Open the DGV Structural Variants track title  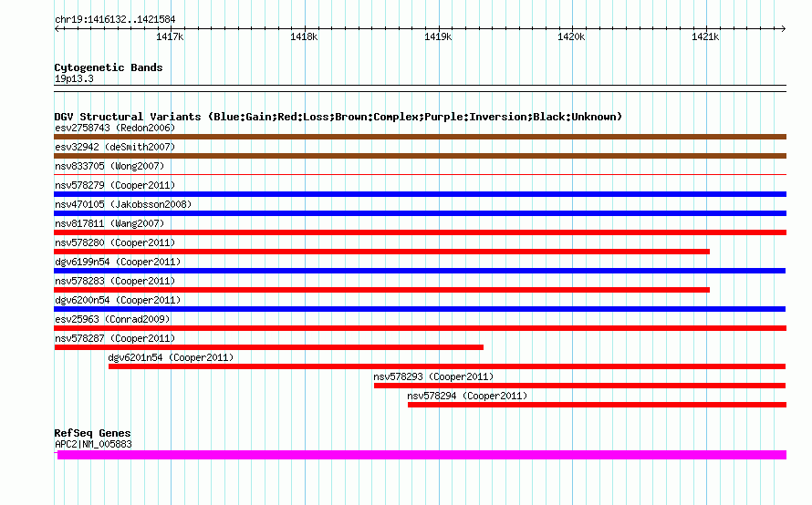[x=338, y=117]
